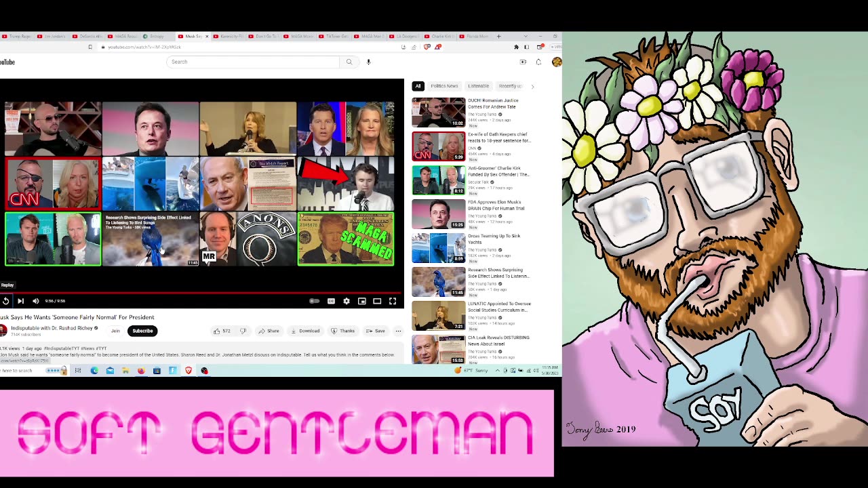Screen dimensions: 868x488
Task: Click end-screen ANONS thumbnail
Action: coord(248,239)
